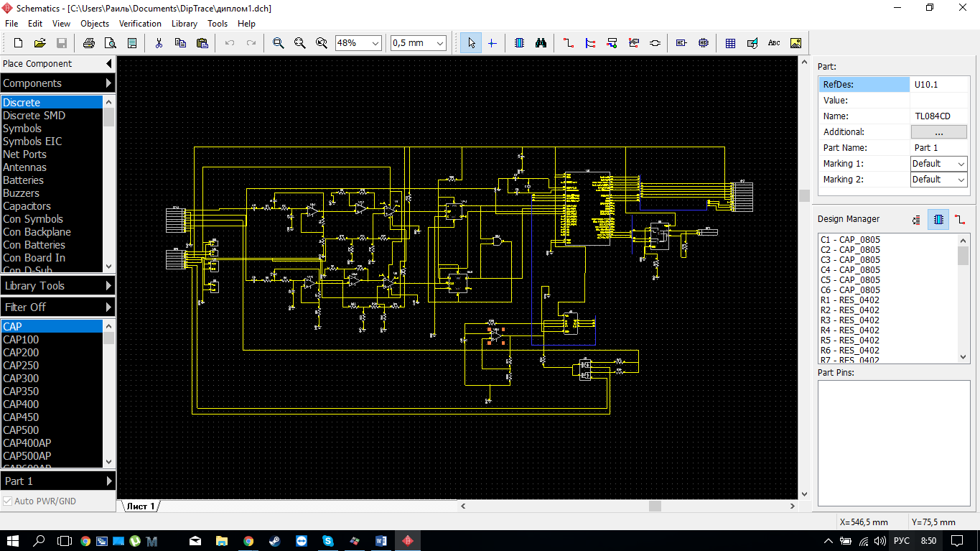980x551 pixels.
Task: Open the Library menu
Action: 185,24
